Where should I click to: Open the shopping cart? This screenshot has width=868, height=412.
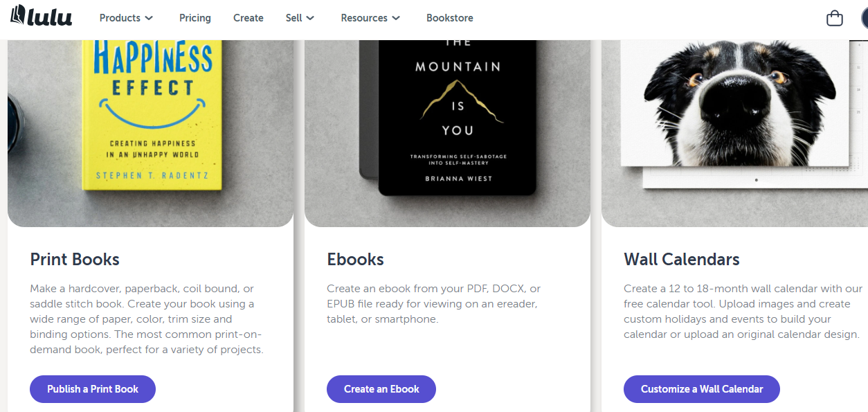[x=834, y=17]
